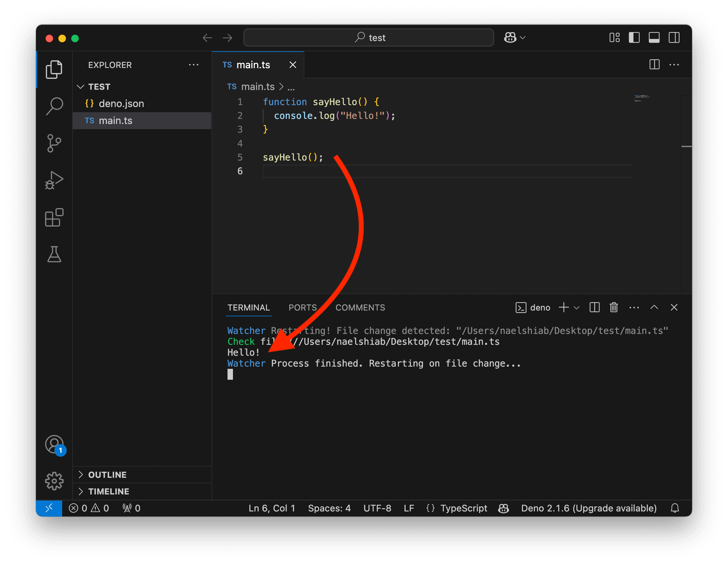Change end of line sequence LF

click(x=409, y=508)
